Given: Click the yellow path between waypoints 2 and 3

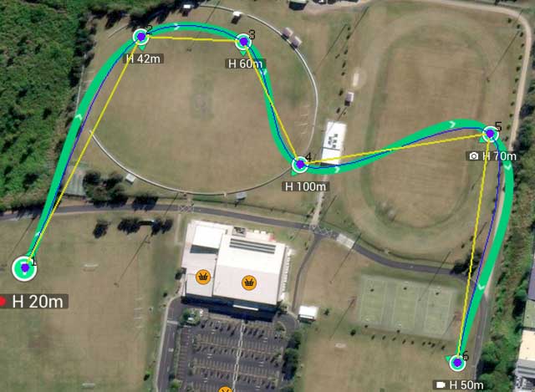Looking at the screenshot, I should coord(192,39).
